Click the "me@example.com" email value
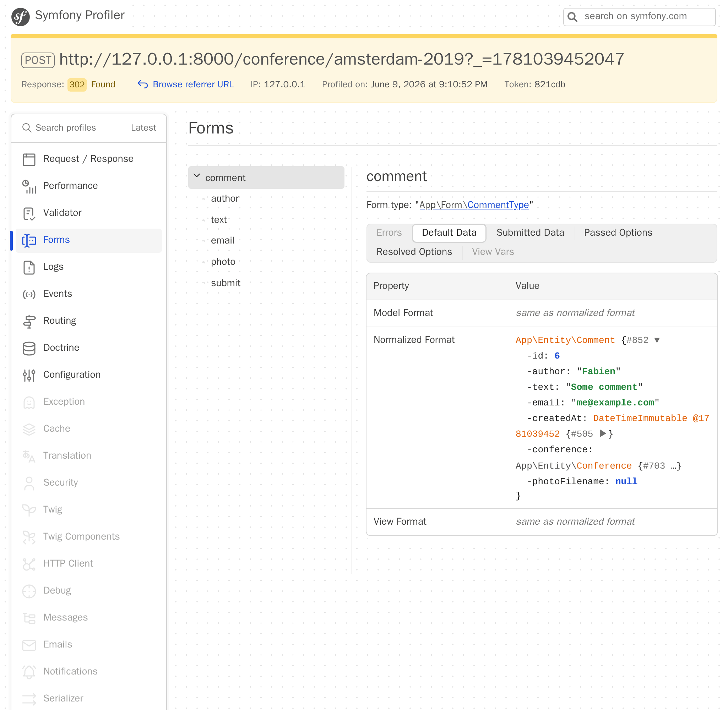Image resolution: width=728 pixels, height=710 pixels. coord(615,403)
